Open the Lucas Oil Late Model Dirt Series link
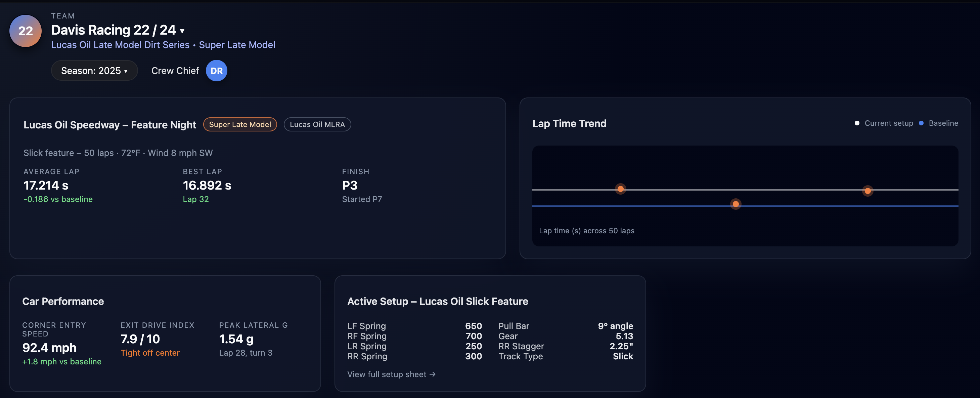This screenshot has width=980, height=398. pos(120,45)
